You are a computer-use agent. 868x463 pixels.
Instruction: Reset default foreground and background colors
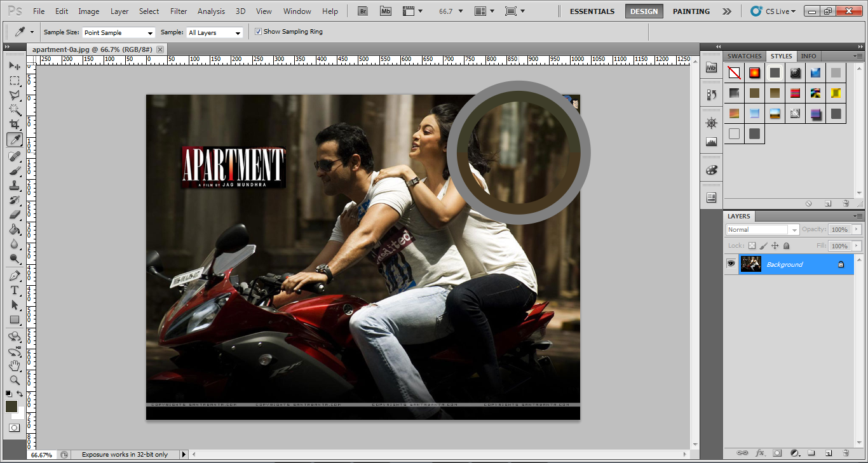click(8, 394)
